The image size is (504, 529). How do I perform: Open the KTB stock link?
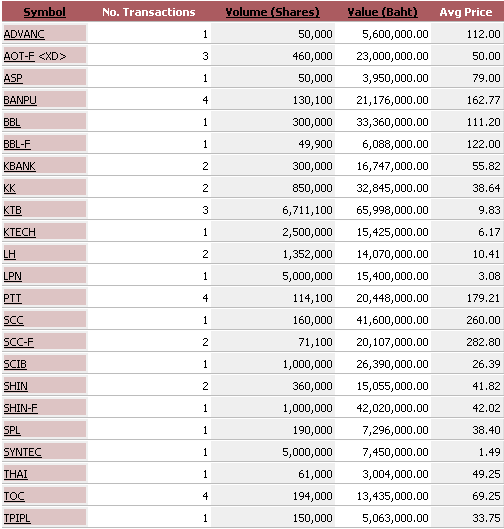click(x=12, y=210)
